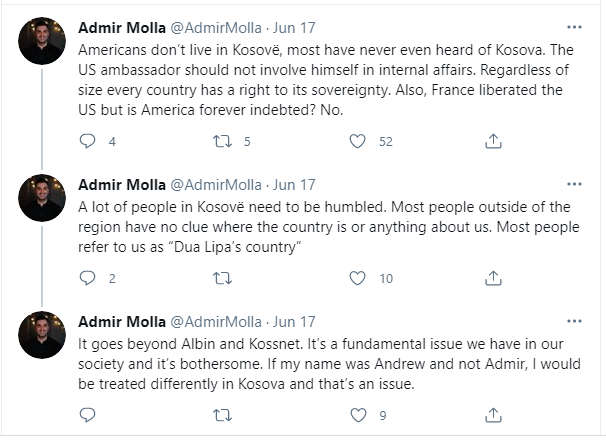This screenshot has height=446, width=606.
Task: Reply to the "Dua Lipa's country" tweet
Action: coord(87,278)
